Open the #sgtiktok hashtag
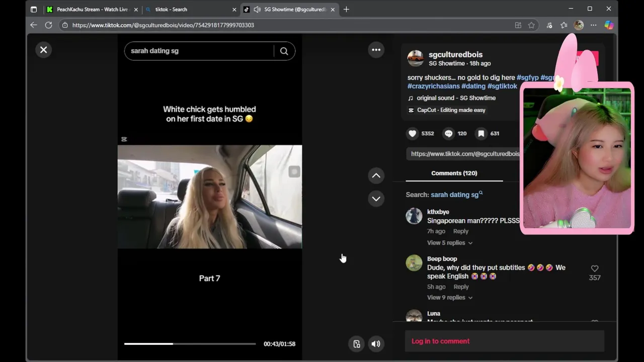 click(x=502, y=86)
